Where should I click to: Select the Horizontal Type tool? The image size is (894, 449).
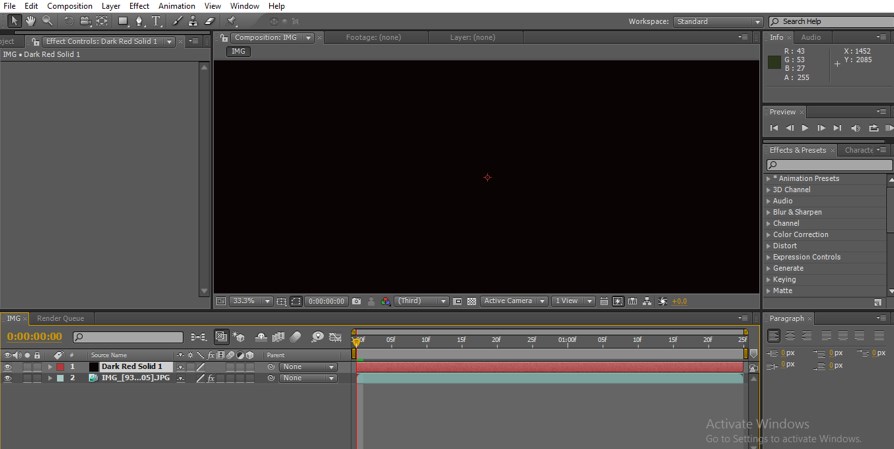156,21
